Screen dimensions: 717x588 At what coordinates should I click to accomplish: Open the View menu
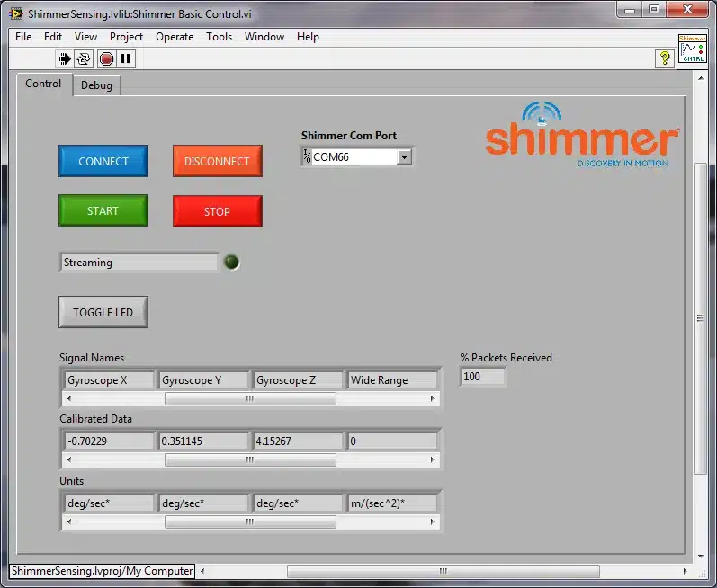85,37
